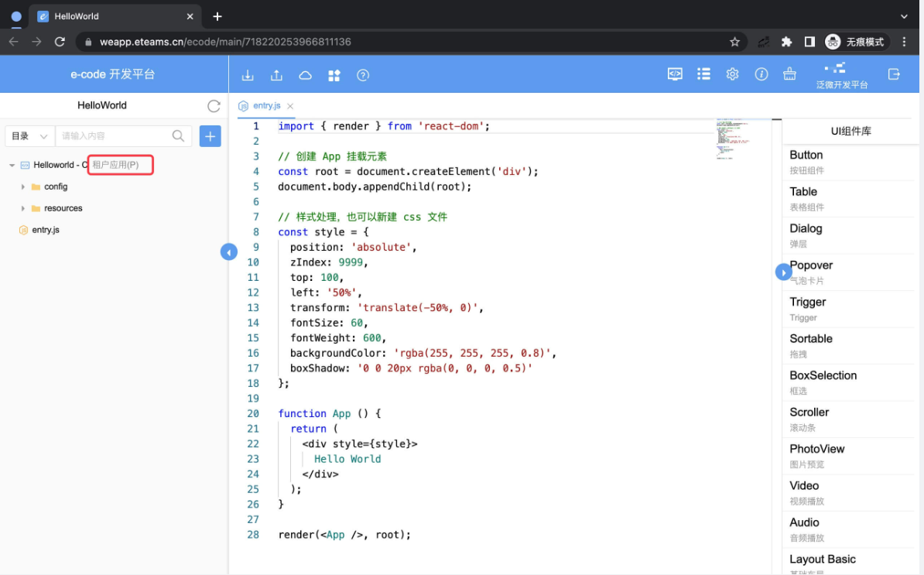Collapse the left sidebar arrow

coord(228,252)
